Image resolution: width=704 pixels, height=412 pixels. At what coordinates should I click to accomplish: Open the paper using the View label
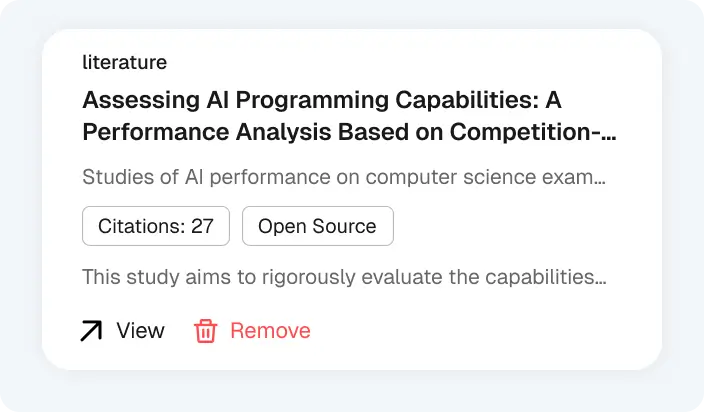pos(140,331)
